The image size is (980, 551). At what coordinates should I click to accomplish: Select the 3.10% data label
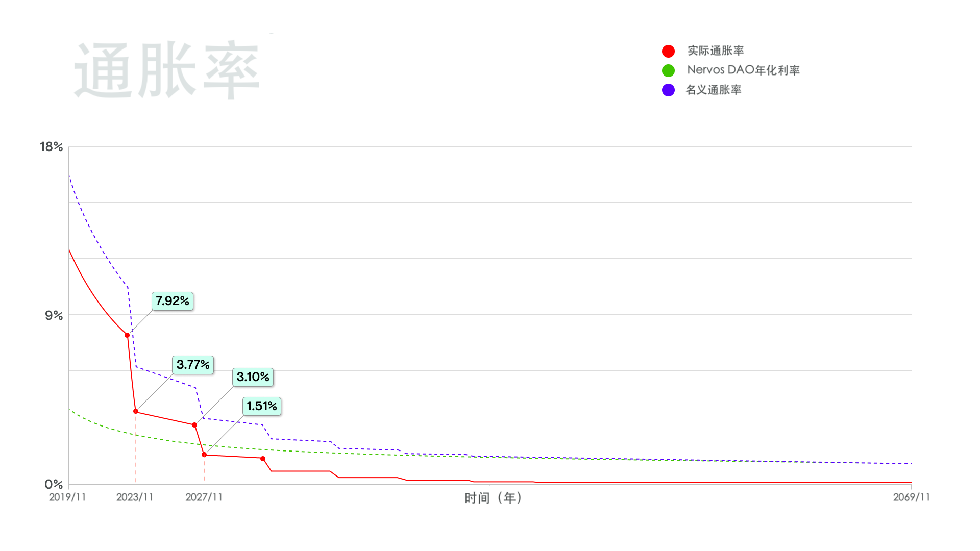tap(253, 377)
